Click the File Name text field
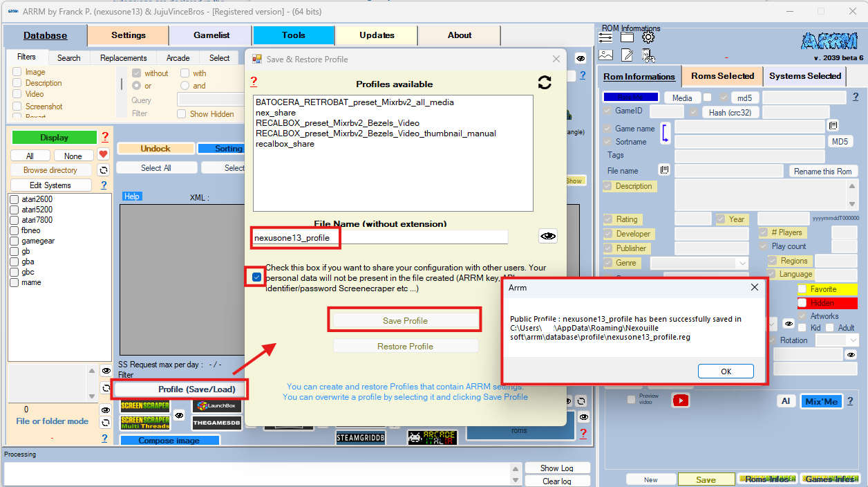The width and height of the screenshot is (868, 487). click(423, 237)
